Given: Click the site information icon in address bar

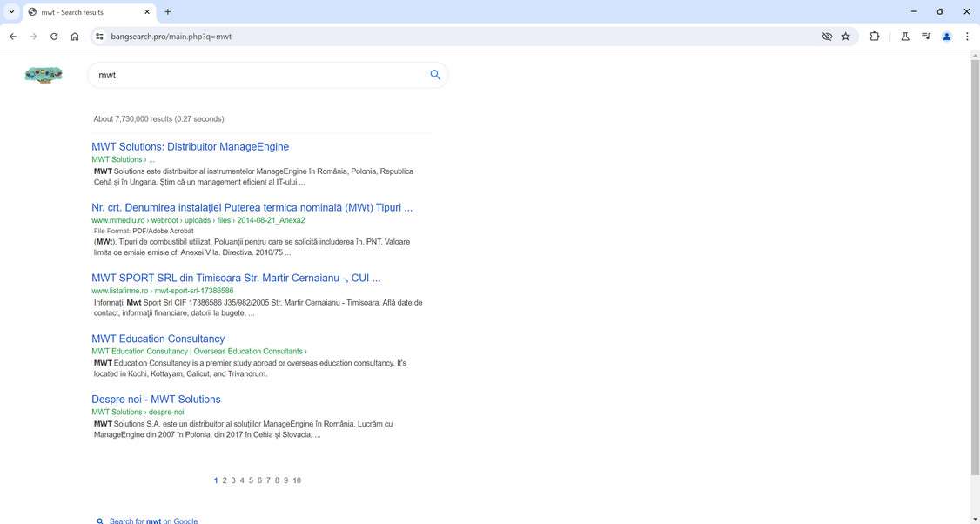Looking at the screenshot, I should [x=98, y=37].
